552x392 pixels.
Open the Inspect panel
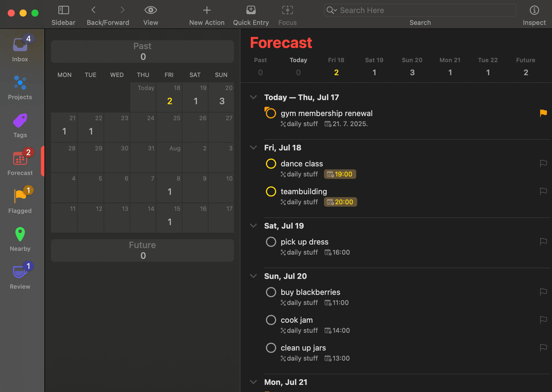pos(534,10)
